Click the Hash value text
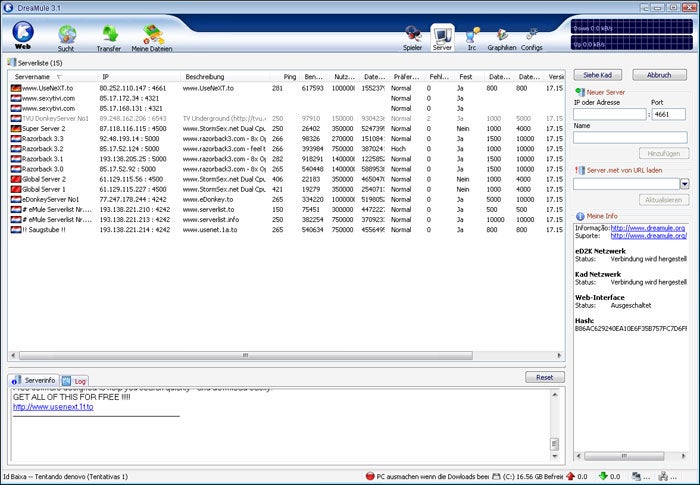This screenshot has height=485, width=700. [x=631, y=329]
